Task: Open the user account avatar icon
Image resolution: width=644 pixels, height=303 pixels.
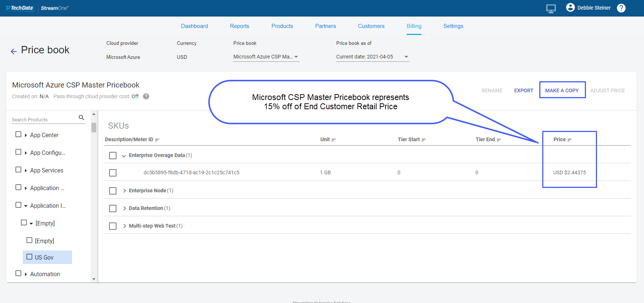Action: point(570,7)
